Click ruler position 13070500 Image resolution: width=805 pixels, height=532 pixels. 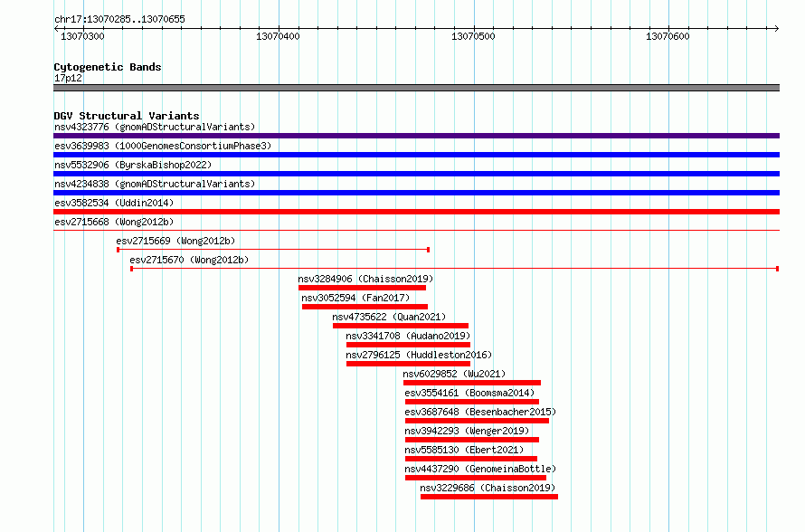[473, 36]
